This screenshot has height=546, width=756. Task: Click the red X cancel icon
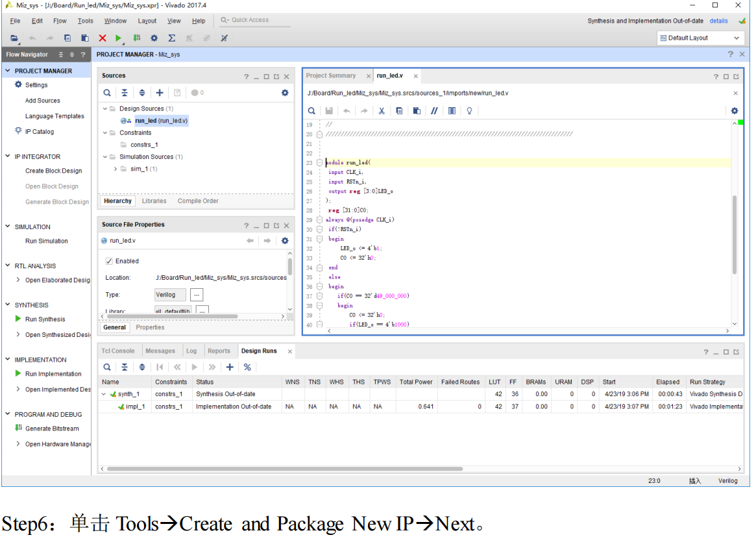[x=103, y=38]
